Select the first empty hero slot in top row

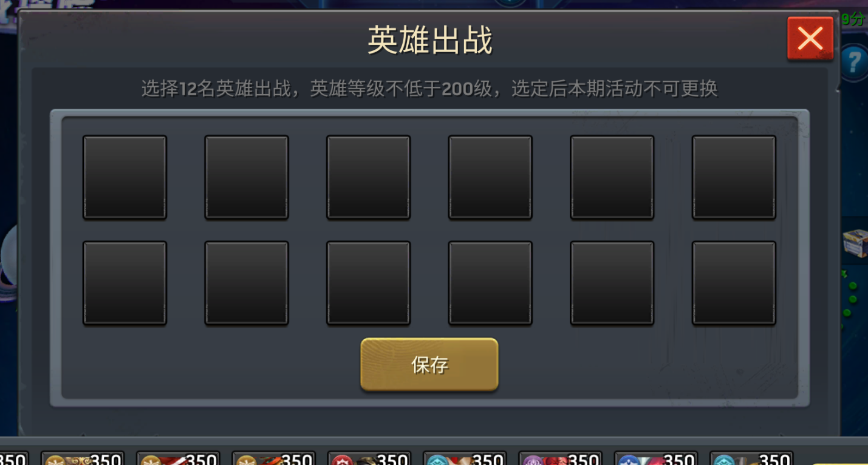(125, 177)
